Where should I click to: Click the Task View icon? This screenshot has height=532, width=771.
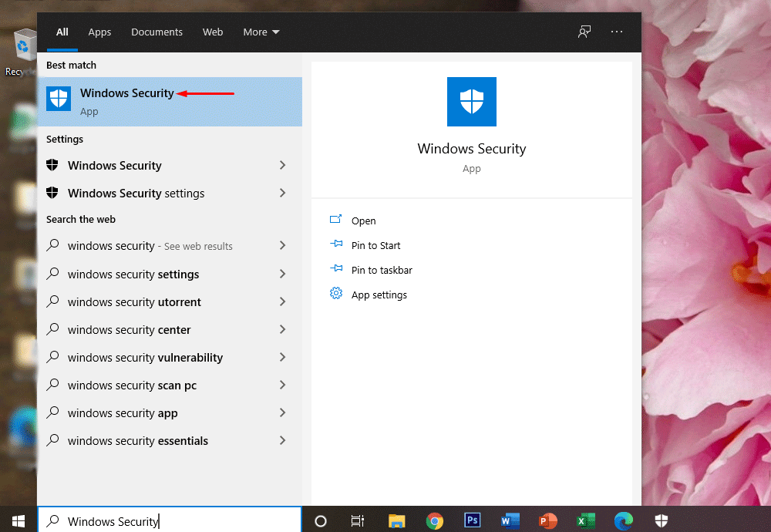coord(358,521)
